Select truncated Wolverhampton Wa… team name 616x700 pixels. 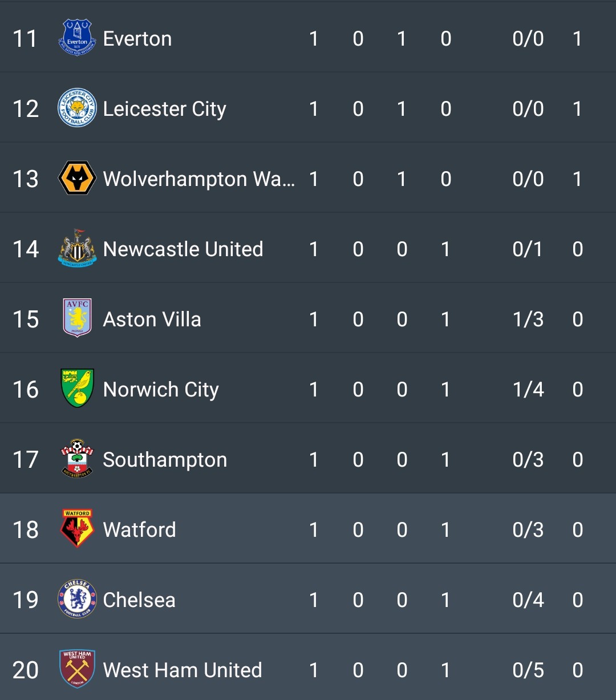[199, 179]
